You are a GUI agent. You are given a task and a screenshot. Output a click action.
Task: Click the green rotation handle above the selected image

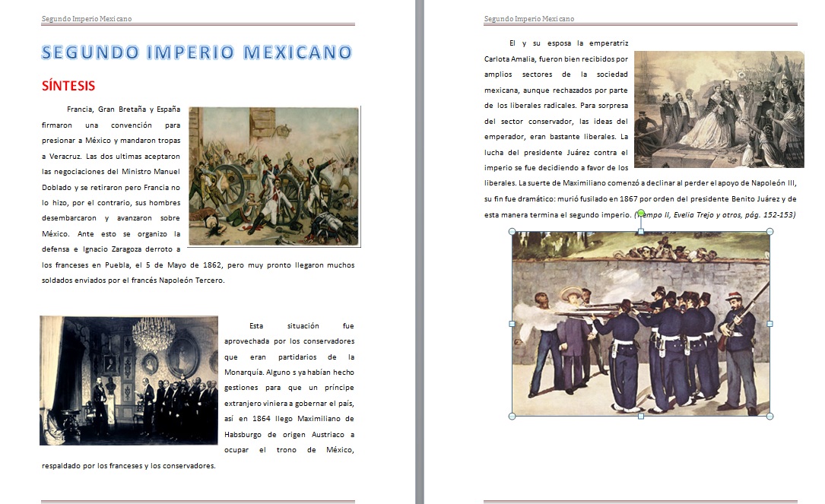point(641,213)
